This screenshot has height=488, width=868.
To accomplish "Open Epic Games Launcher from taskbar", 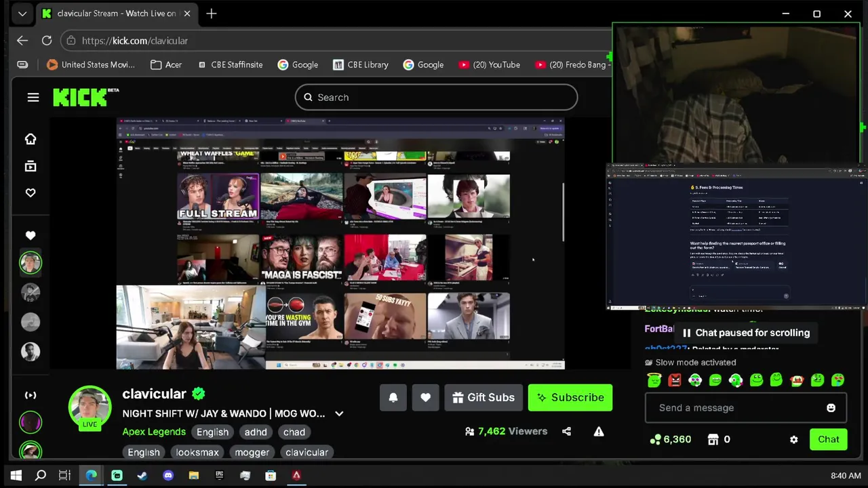I will (x=220, y=475).
